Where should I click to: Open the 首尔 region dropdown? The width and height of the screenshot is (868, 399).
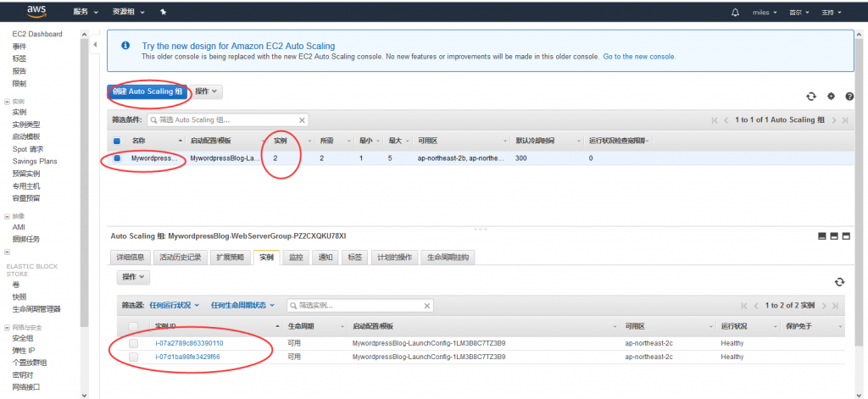(x=799, y=12)
